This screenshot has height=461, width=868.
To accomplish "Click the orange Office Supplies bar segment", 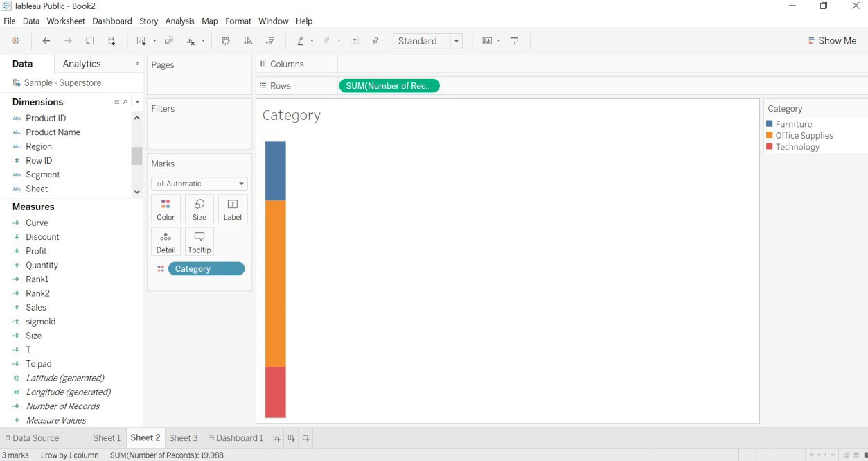I will click(x=276, y=283).
